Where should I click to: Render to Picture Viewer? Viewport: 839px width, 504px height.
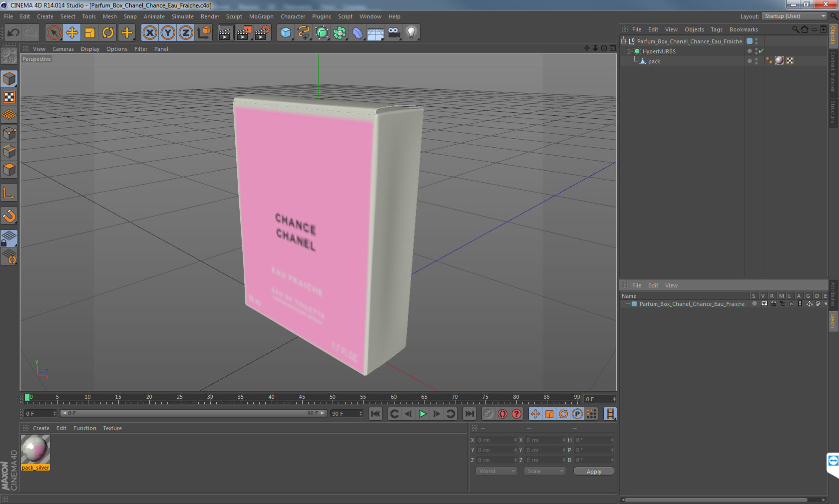(244, 33)
